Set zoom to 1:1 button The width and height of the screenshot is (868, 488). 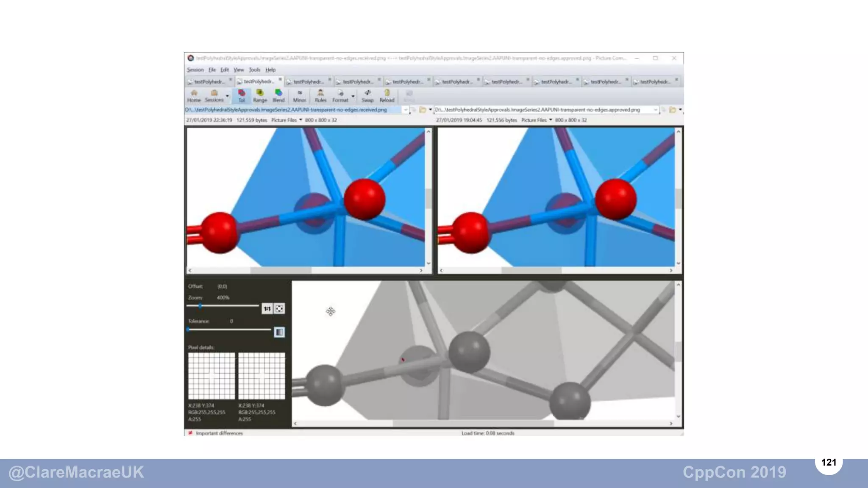(x=267, y=309)
